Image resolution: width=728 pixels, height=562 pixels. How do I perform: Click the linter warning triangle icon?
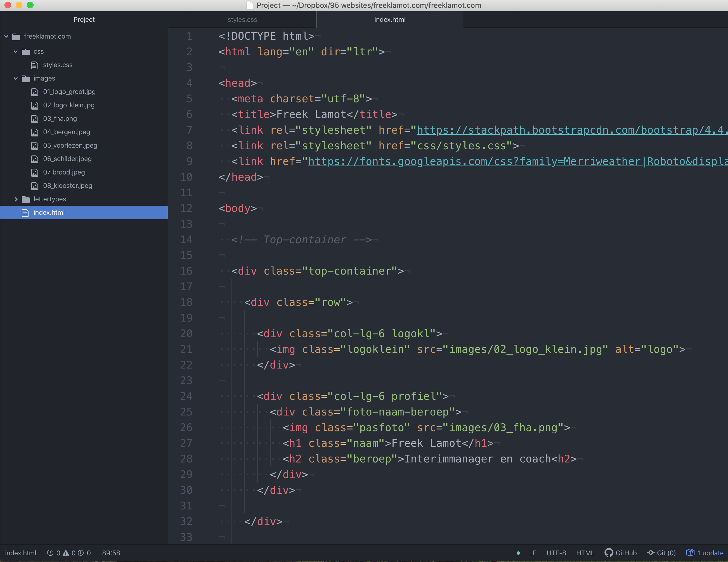tap(66, 553)
